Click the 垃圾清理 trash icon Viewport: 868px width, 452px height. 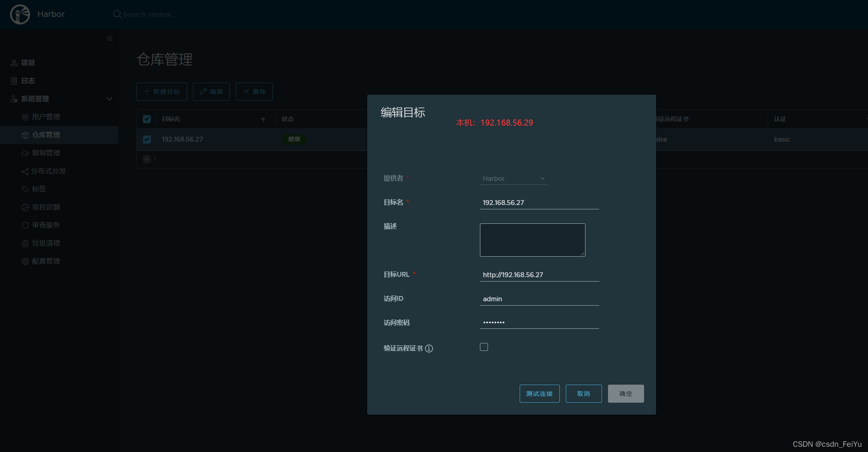tap(25, 243)
